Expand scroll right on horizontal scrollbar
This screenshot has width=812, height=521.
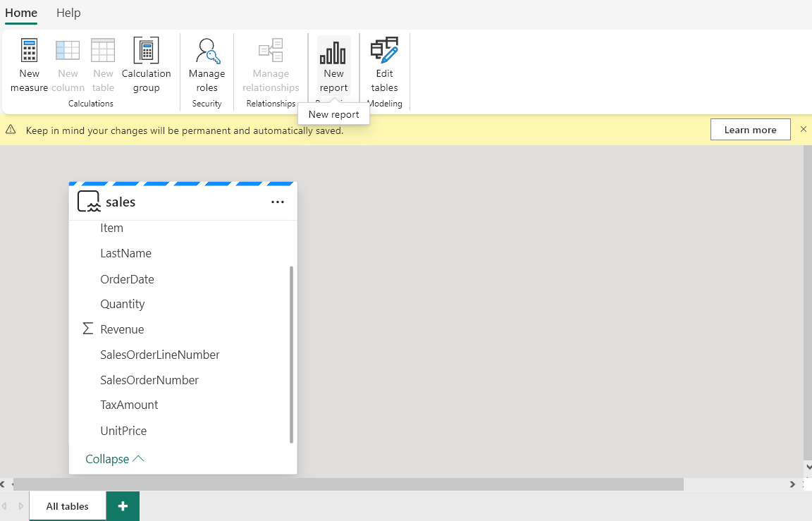(x=792, y=484)
